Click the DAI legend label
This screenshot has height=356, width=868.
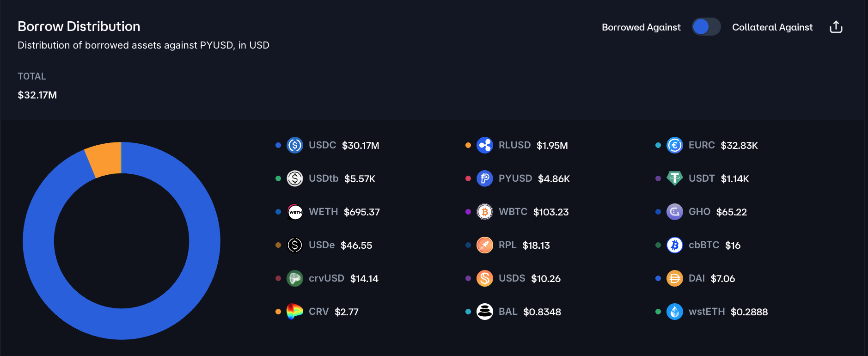pos(697,278)
